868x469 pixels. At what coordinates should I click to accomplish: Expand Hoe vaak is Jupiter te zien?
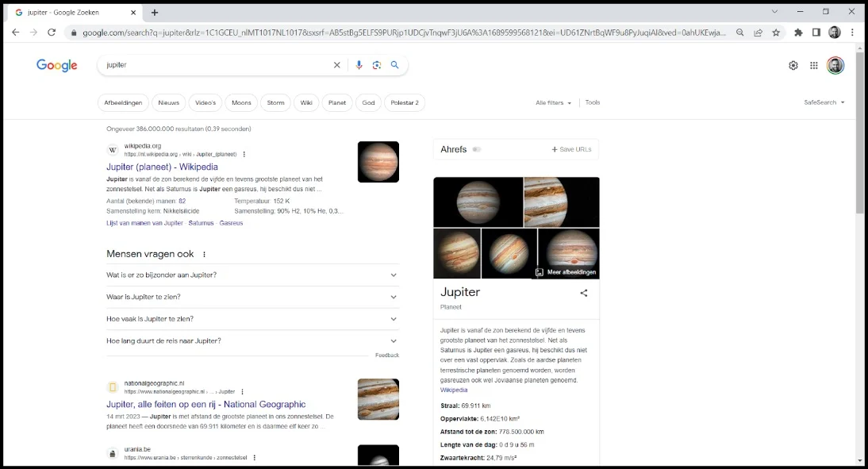(252, 319)
